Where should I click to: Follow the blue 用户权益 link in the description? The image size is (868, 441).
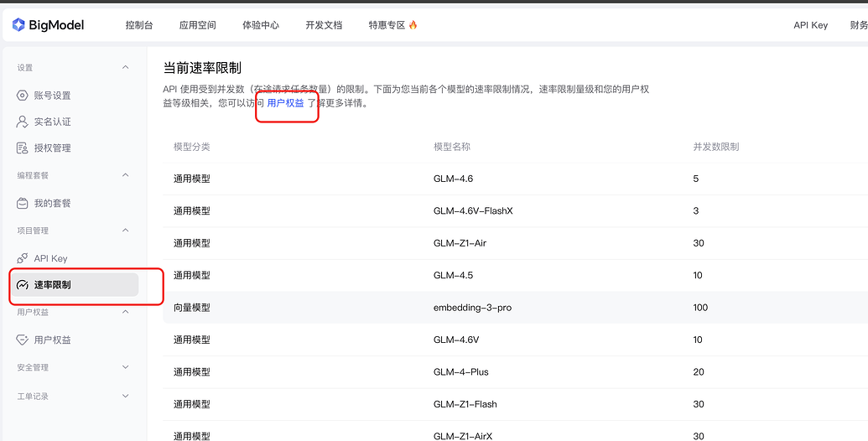(286, 103)
